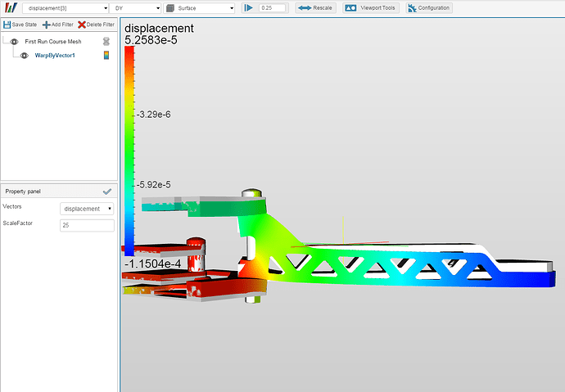Click the color legend icon beside WarpByVector1
The height and width of the screenshot is (392, 565).
[106, 55]
